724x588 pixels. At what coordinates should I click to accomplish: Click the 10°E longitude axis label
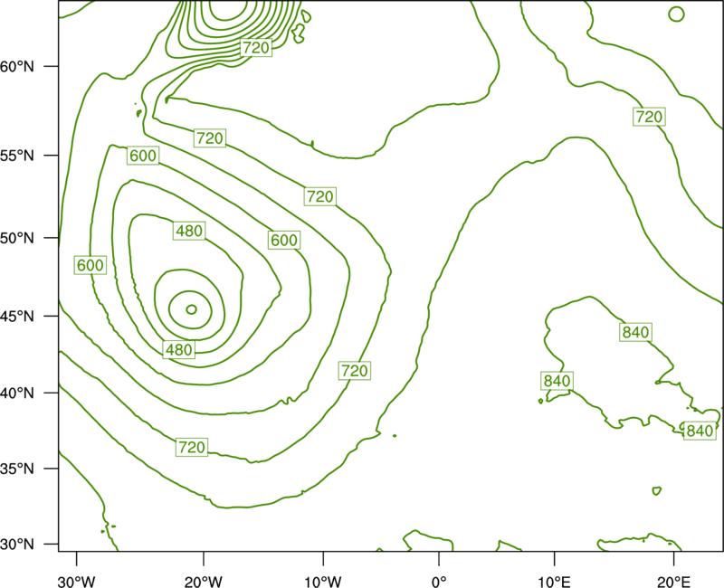(553, 582)
